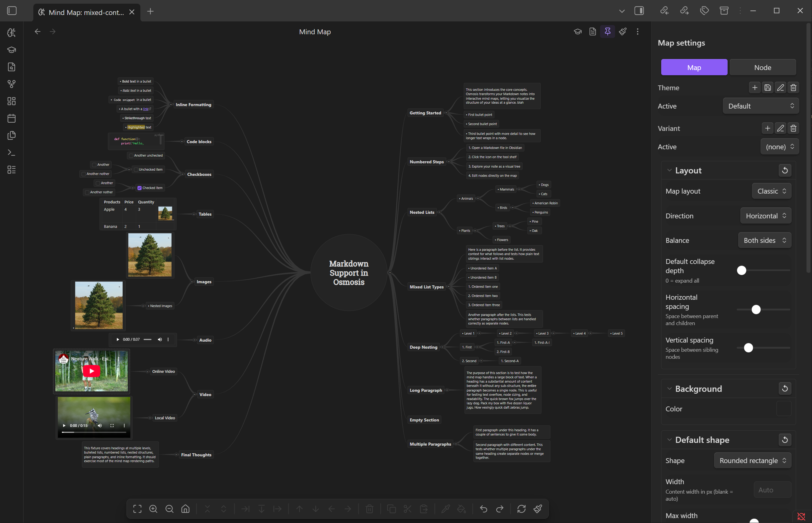Image resolution: width=812 pixels, height=523 pixels.
Task: Open the Balance 'Both sides' dropdown
Action: tap(765, 240)
